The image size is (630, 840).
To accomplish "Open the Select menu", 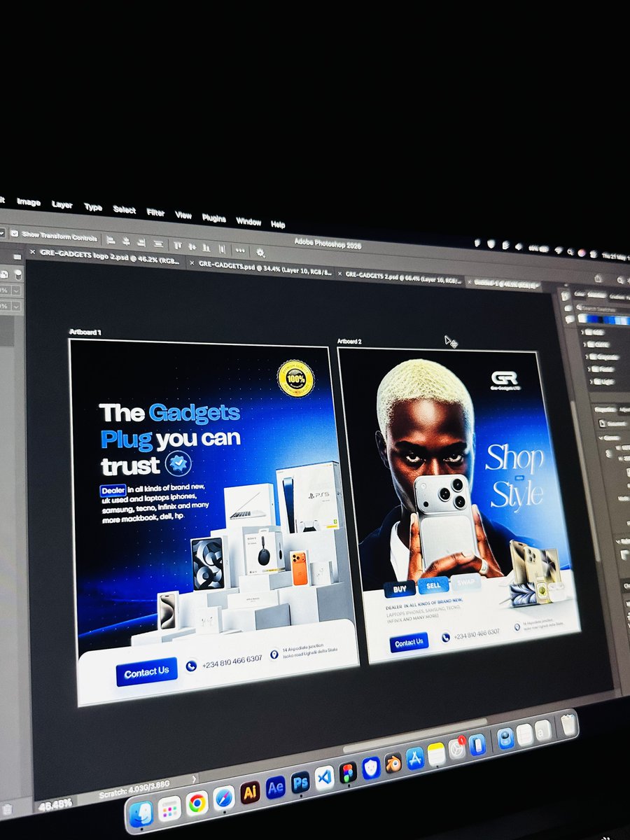I will (125, 210).
